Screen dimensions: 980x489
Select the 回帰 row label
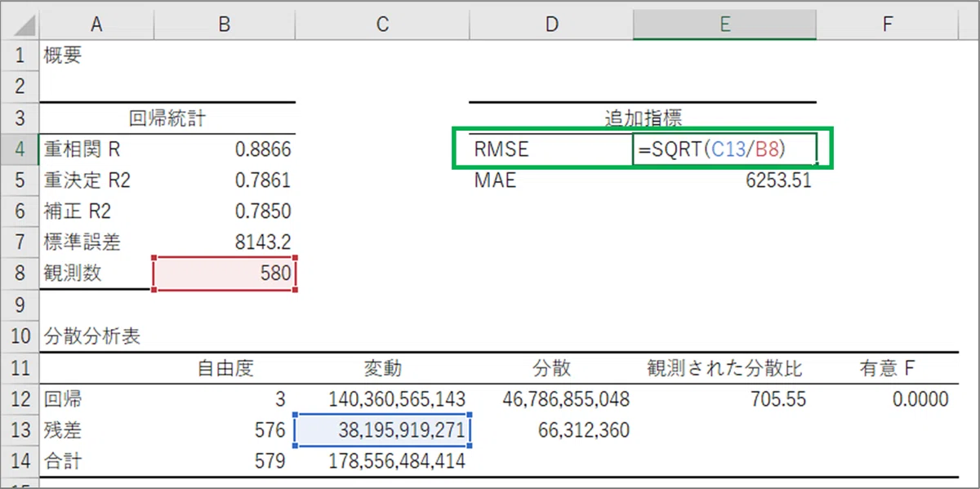96,399
